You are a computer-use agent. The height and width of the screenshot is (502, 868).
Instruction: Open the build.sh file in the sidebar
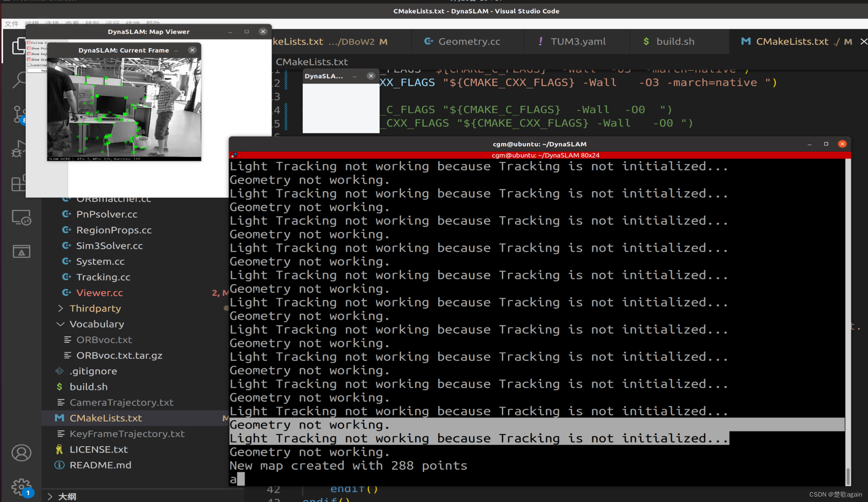(89, 387)
